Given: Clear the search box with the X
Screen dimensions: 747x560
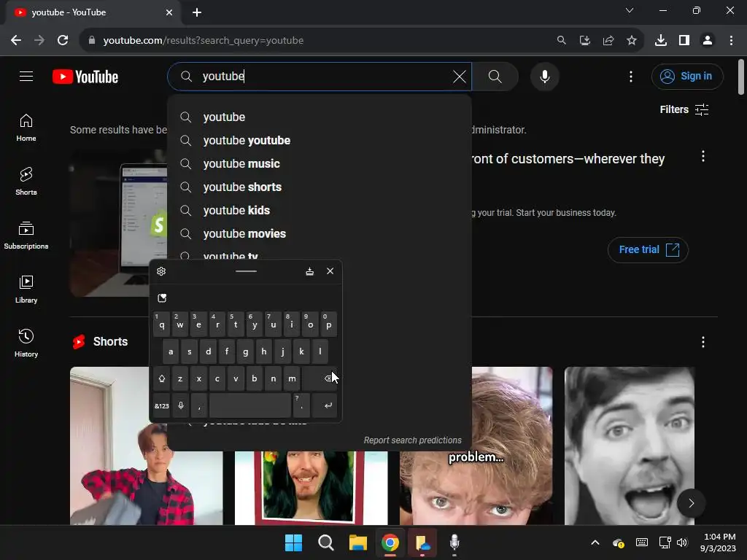Looking at the screenshot, I should click(x=460, y=76).
